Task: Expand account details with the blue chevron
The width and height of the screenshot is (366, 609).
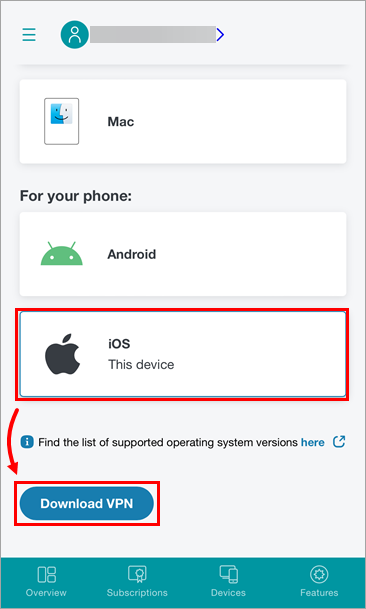Action: tap(220, 35)
